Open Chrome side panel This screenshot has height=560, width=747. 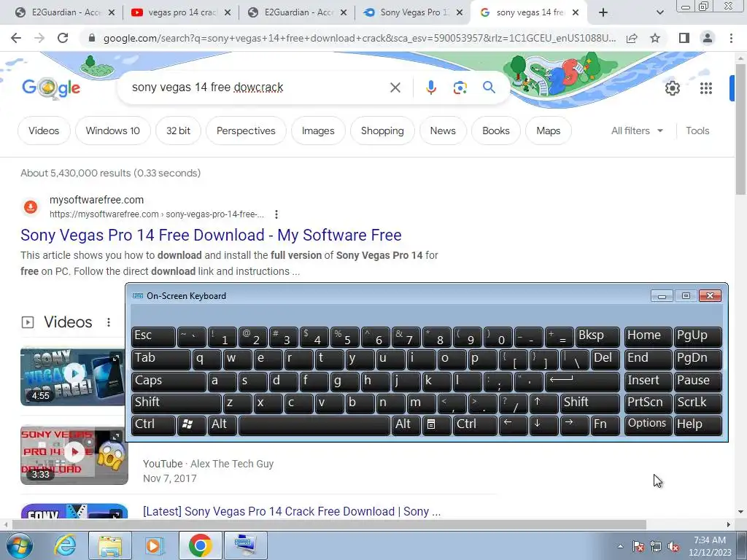pyautogui.click(x=684, y=38)
